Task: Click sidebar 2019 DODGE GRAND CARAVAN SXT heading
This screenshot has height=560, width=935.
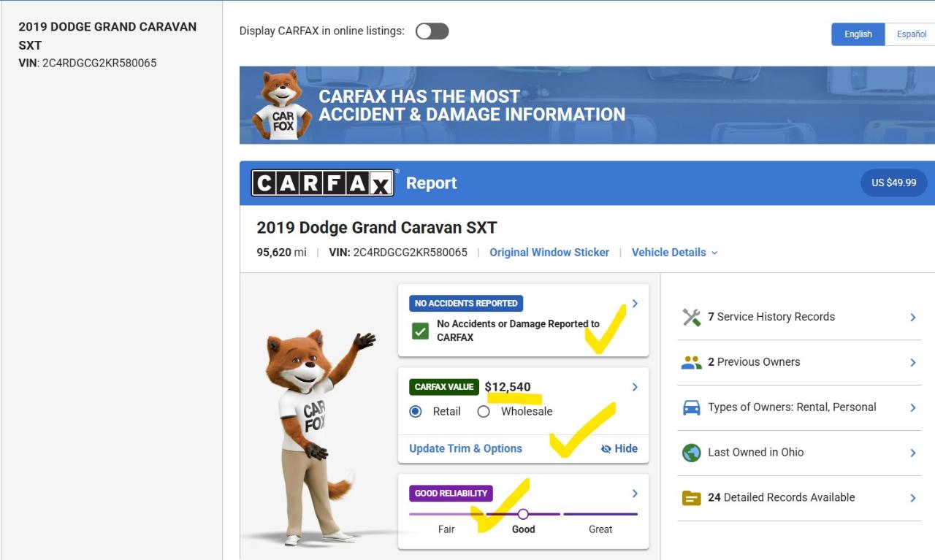Action: coord(107,36)
